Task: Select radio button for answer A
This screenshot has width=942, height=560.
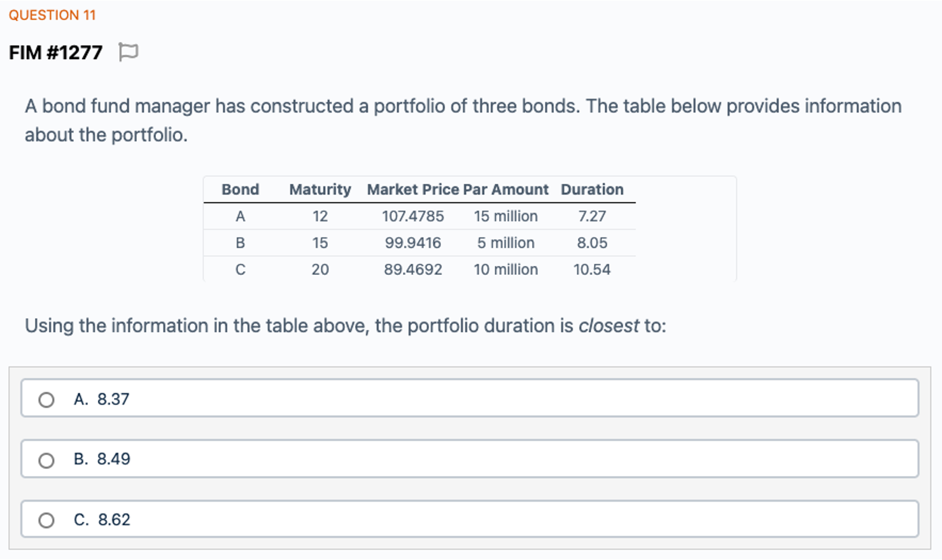Action: click(46, 400)
